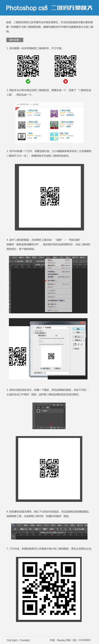99x644 pixels.
Task: Click the colorful 炫酷二维码 app icon
Action: coord(54,136)
